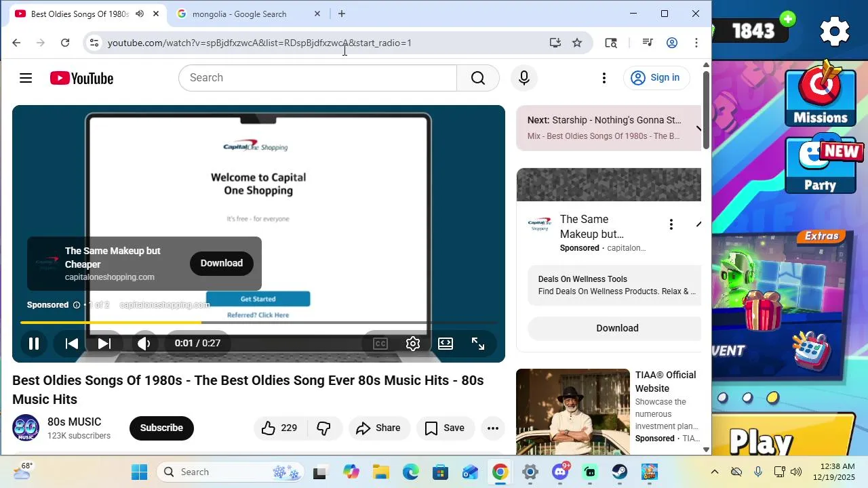Open TIAA Official Website ad title
The image size is (868, 488).
[665, 382]
